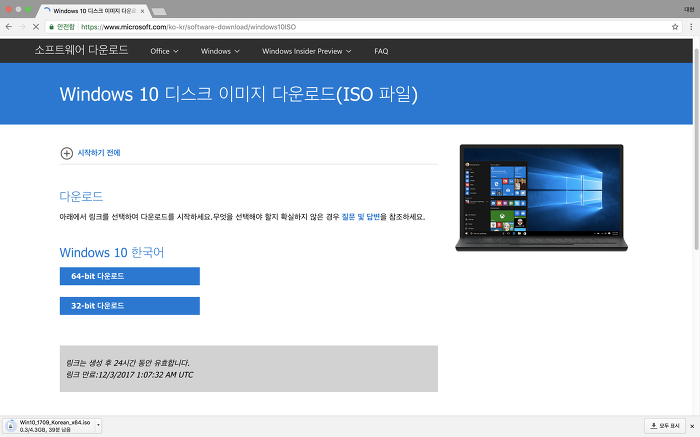Click the 다운로드 section heading
Image resolution: width=700 pixels, height=437 pixels.
tap(81, 196)
